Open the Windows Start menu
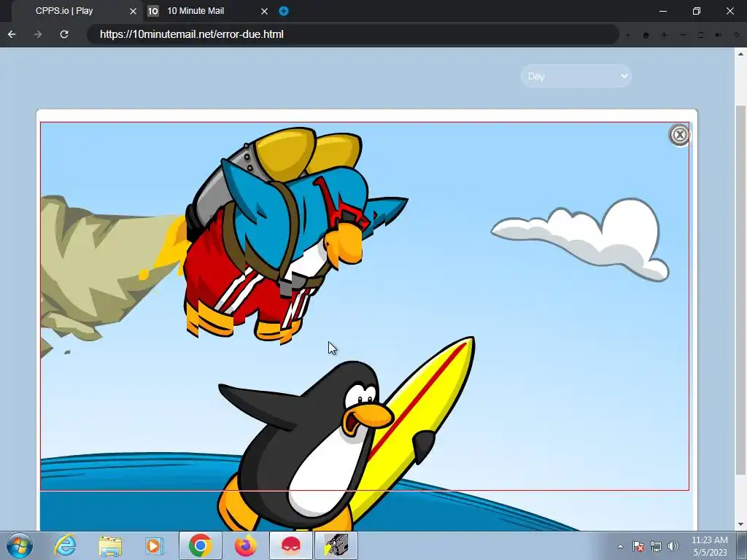 pyautogui.click(x=19, y=545)
